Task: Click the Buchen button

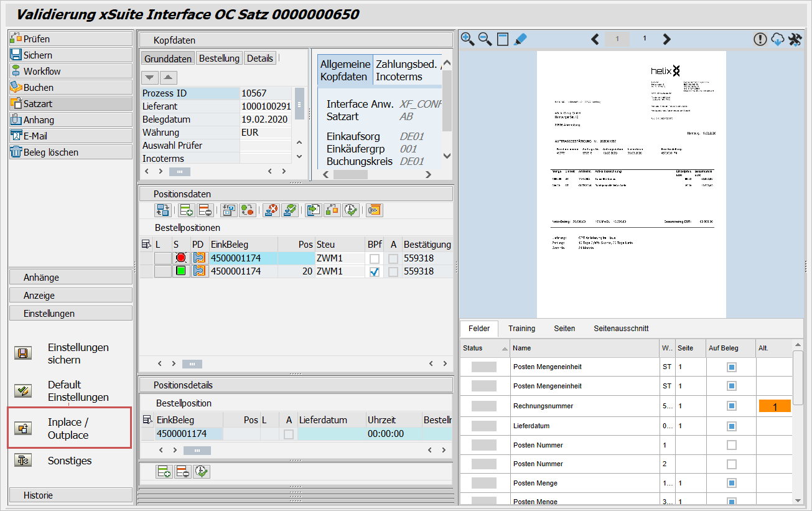Action: click(71, 87)
